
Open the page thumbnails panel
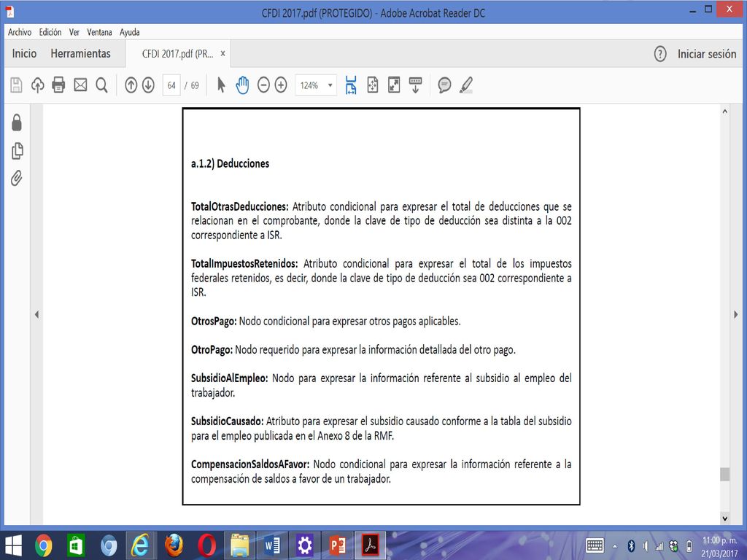[18, 150]
